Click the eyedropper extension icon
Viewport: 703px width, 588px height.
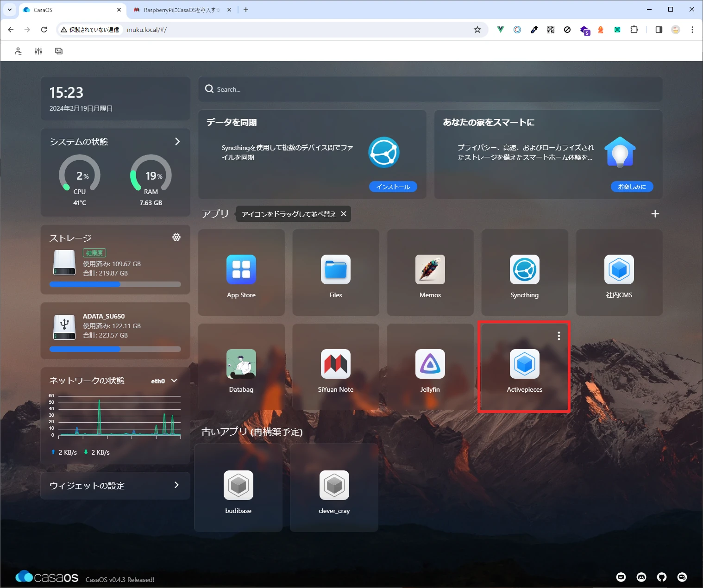click(x=534, y=30)
